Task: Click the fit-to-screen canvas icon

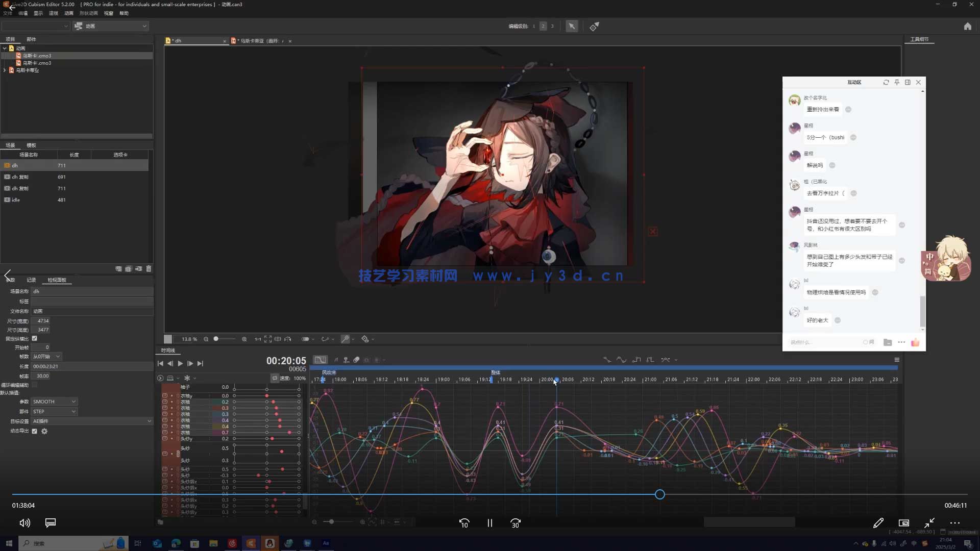Action: (267, 339)
